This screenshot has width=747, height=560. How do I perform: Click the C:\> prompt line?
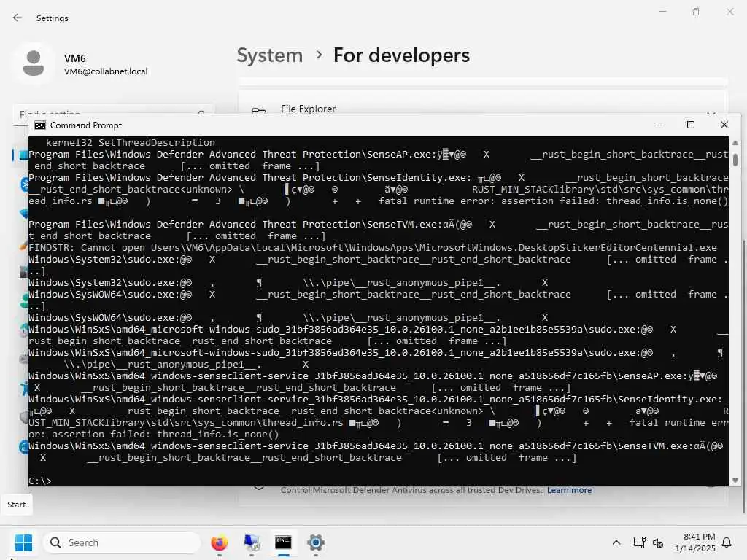tap(40, 481)
